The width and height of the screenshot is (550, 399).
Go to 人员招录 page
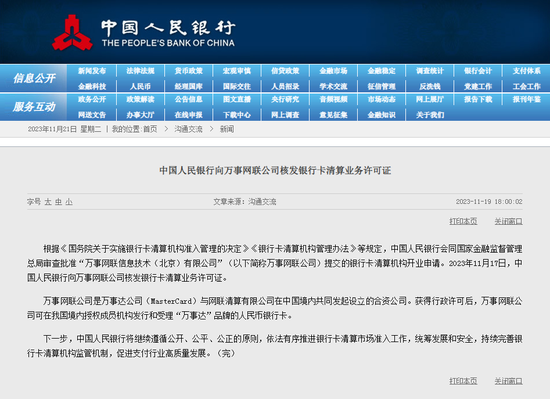tap(285, 86)
